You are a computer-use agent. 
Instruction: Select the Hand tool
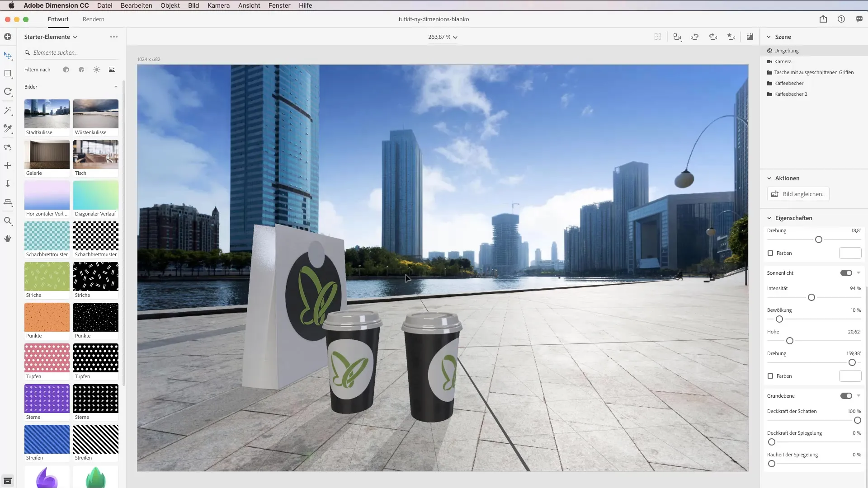click(8, 239)
